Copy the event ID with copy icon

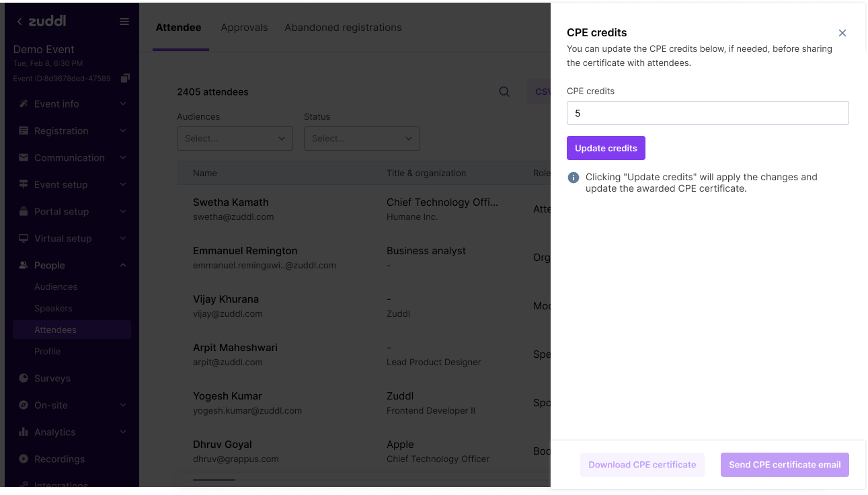125,79
